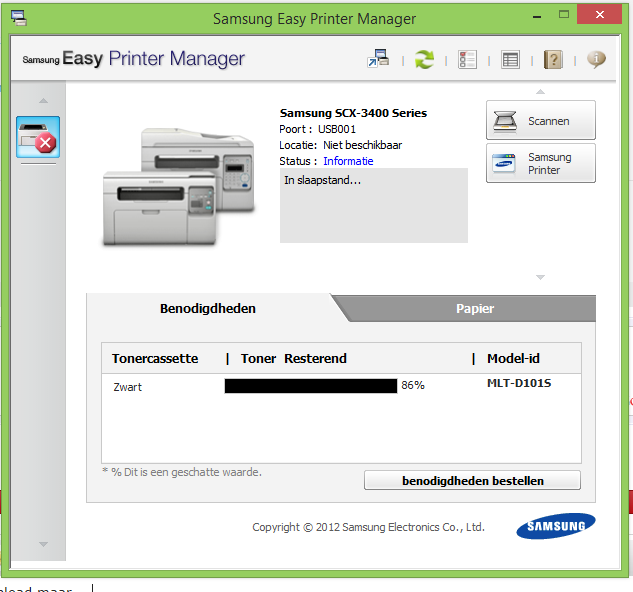Open the device settings checklist icon
The width and height of the screenshot is (633, 592).
[x=467, y=60]
